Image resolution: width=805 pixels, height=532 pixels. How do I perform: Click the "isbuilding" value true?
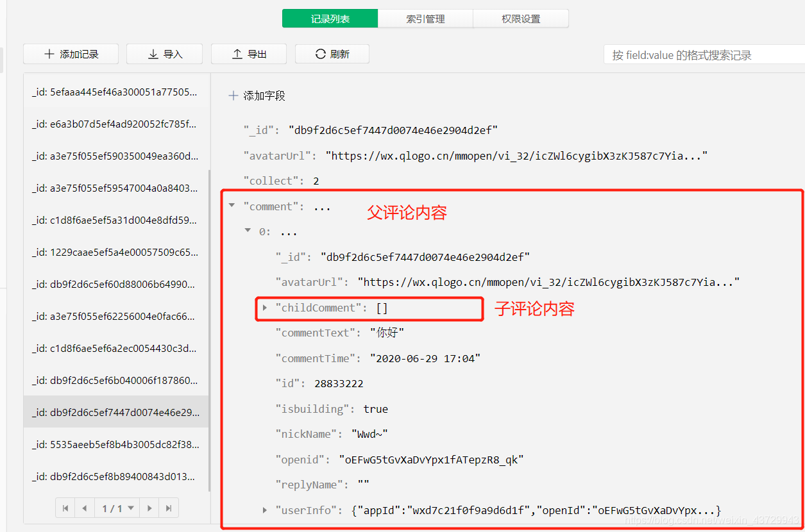376,409
